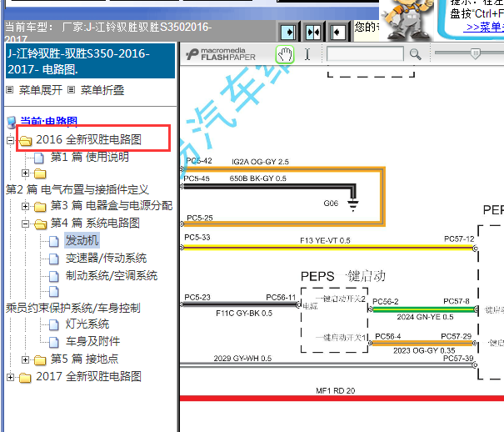Click the 车身及附件 page icon
Viewport: 504px width, 432px height.
pos(54,342)
